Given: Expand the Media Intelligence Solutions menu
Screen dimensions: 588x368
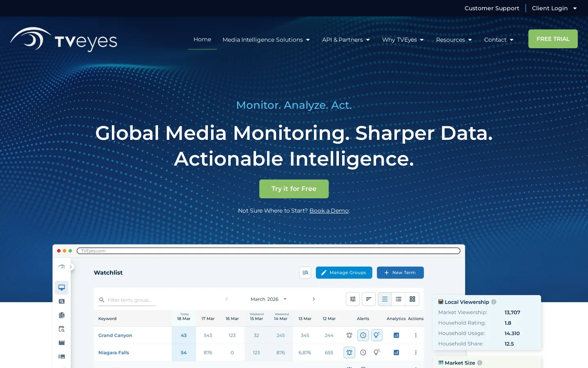Looking at the screenshot, I should [x=266, y=40].
